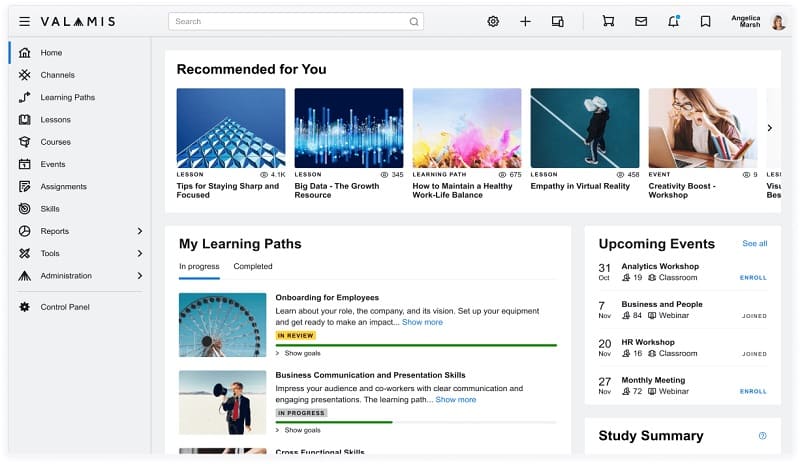Open the settings gear icon in header
The height and width of the screenshot is (464, 800).
[493, 21]
